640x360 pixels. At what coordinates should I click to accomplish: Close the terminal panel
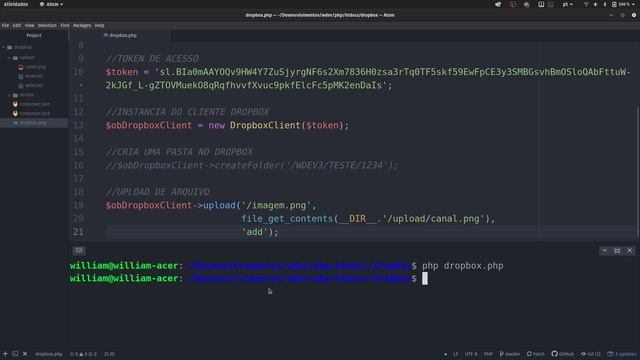tap(630, 251)
